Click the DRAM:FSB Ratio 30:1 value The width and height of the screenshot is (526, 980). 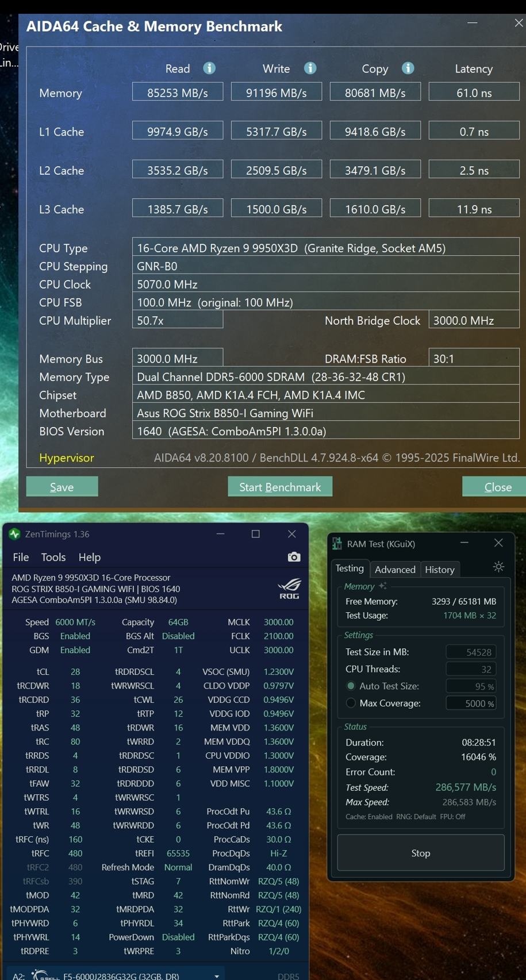(474, 358)
